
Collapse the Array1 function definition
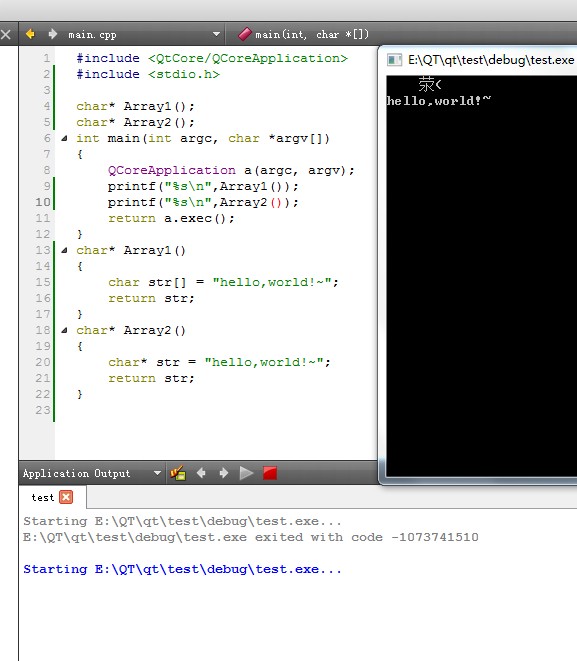click(64, 250)
